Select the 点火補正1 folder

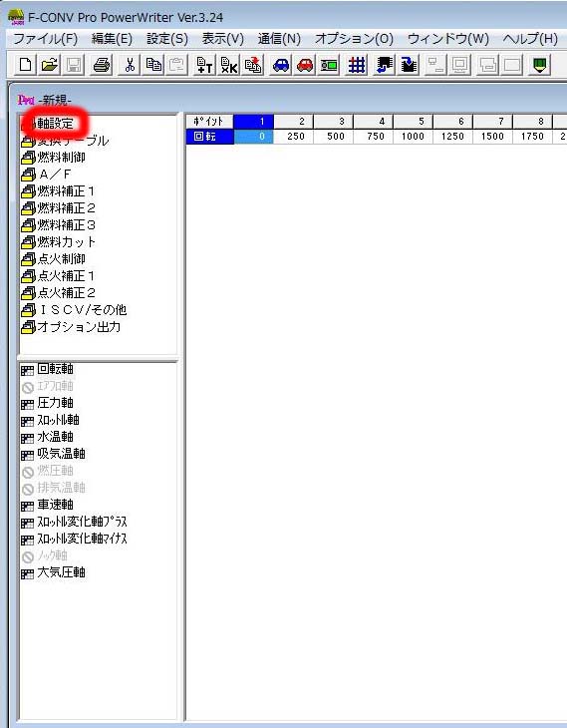coord(59,276)
